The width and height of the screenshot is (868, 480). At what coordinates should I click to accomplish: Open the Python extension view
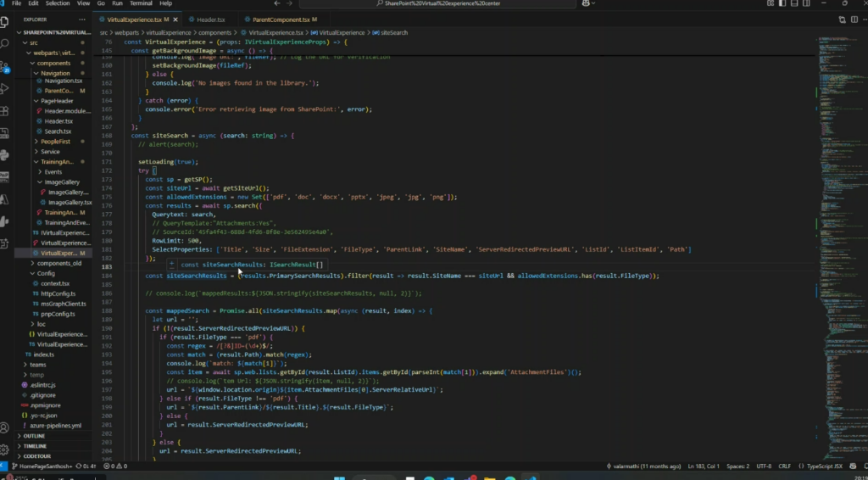pyautogui.click(x=4, y=155)
